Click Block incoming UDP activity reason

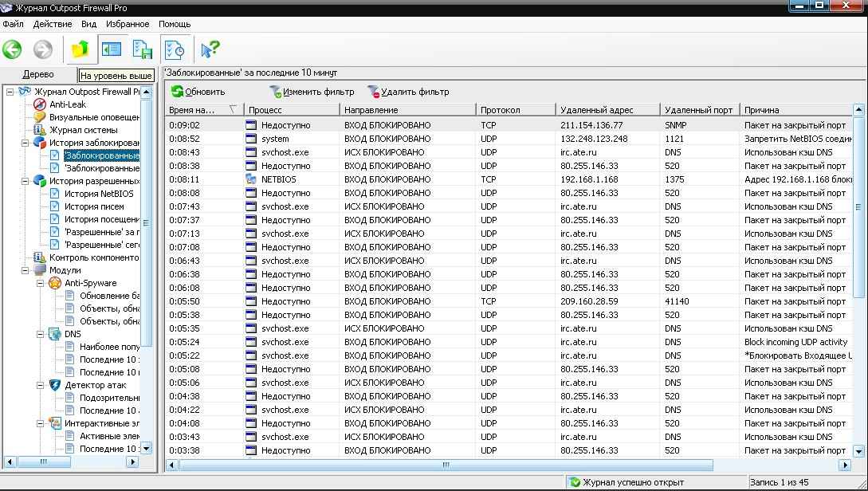[x=796, y=342]
